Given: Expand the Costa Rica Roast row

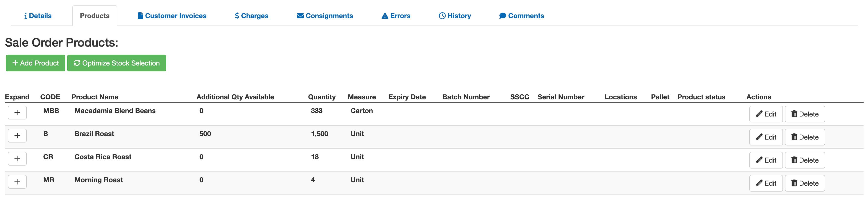Looking at the screenshot, I should [17, 159].
